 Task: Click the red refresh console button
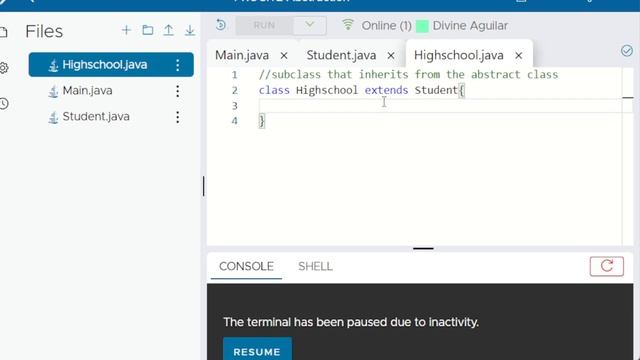click(607, 266)
